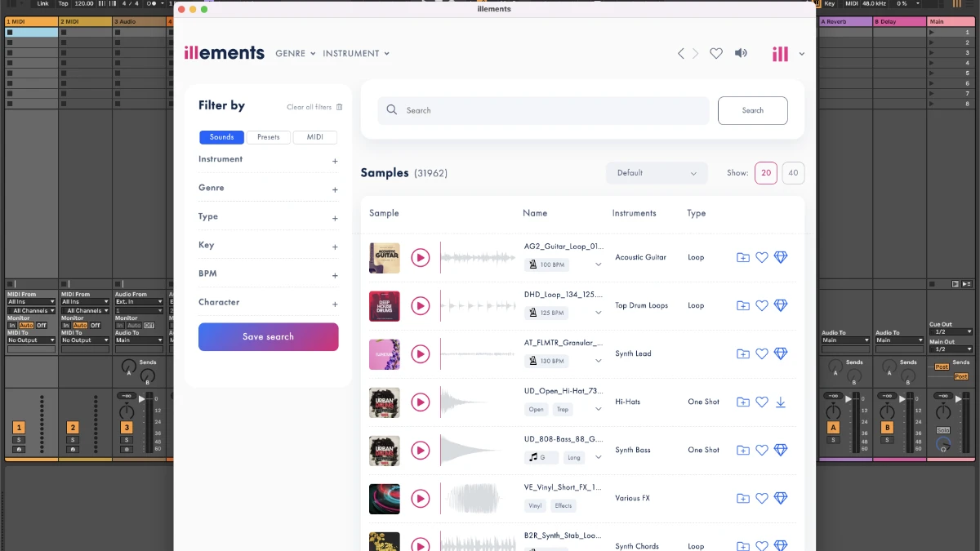Add the Acoustic Guitar sample to a folder
Screen dimensions: 980x551
[743, 257]
